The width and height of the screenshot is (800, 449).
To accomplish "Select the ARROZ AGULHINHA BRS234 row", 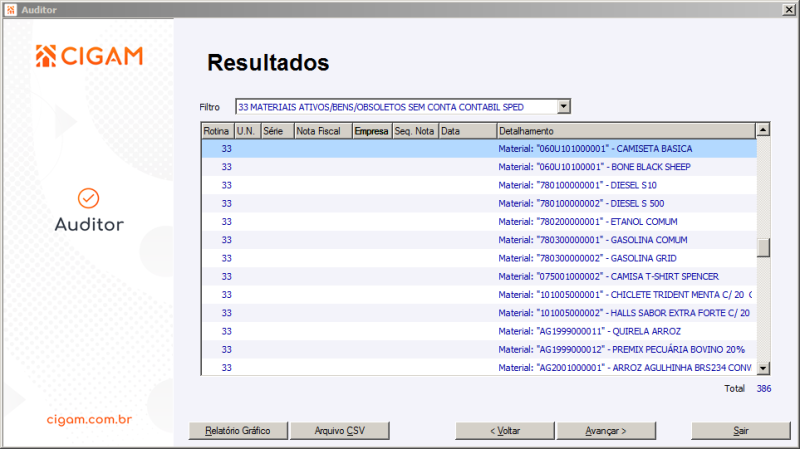I will click(x=479, y=367).
